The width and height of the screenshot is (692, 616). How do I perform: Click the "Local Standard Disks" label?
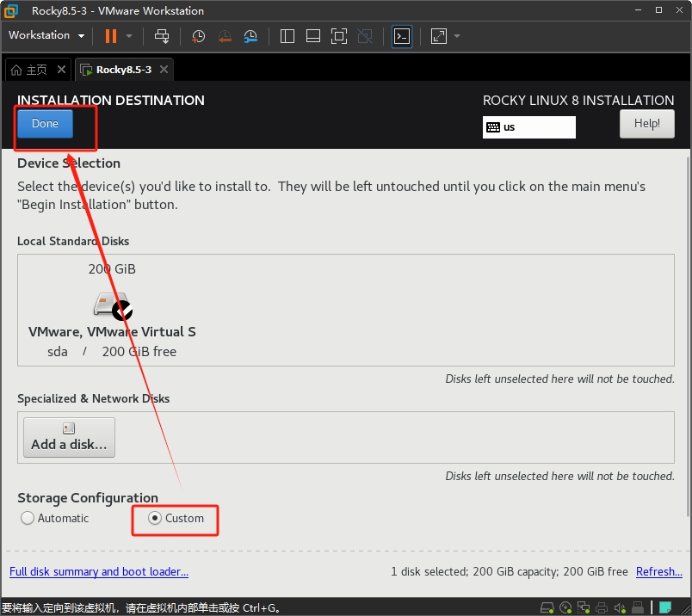click(73, 241)
